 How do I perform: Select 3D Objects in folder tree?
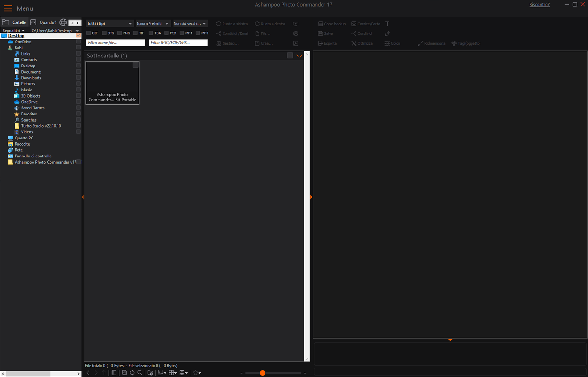[x=30, y=96]
